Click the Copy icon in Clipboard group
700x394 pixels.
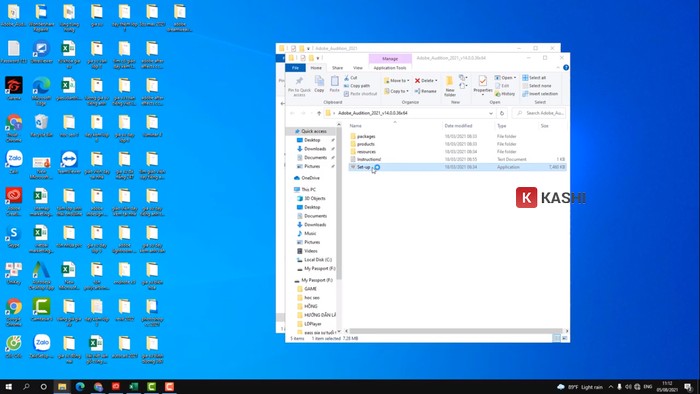pos(319,84)
